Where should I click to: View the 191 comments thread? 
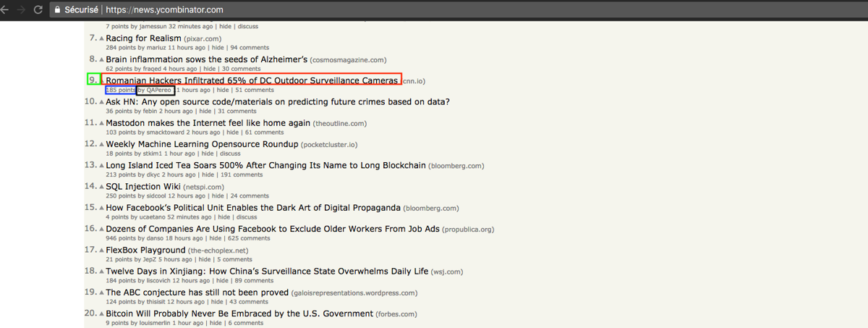(243, 174)
